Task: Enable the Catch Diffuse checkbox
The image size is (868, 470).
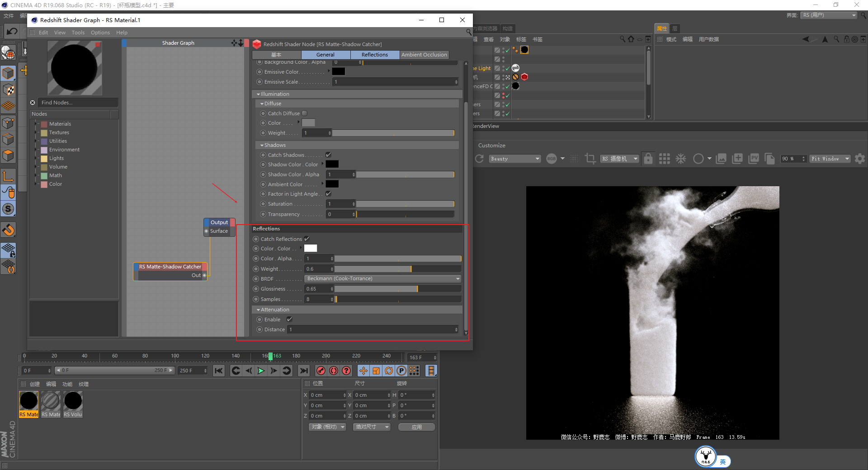Action: coord(305,113)
